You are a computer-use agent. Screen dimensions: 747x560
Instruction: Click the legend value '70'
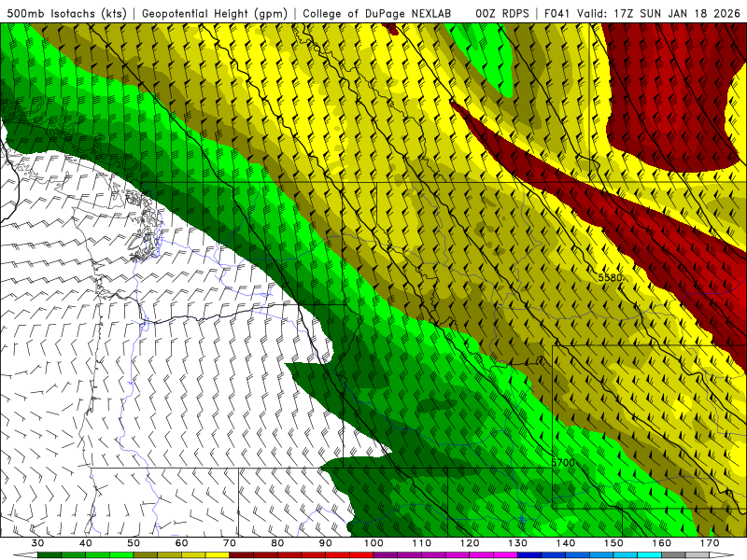[230, 543]
